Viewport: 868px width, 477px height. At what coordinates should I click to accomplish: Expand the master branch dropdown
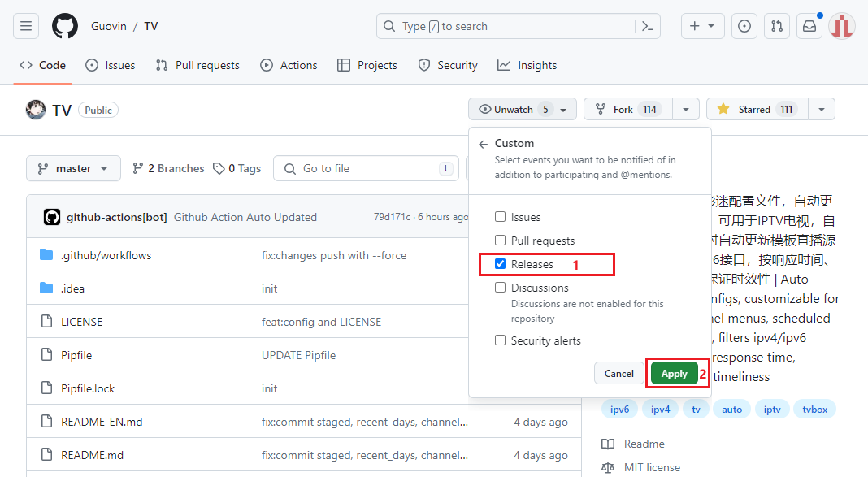[x=73, y=168]
